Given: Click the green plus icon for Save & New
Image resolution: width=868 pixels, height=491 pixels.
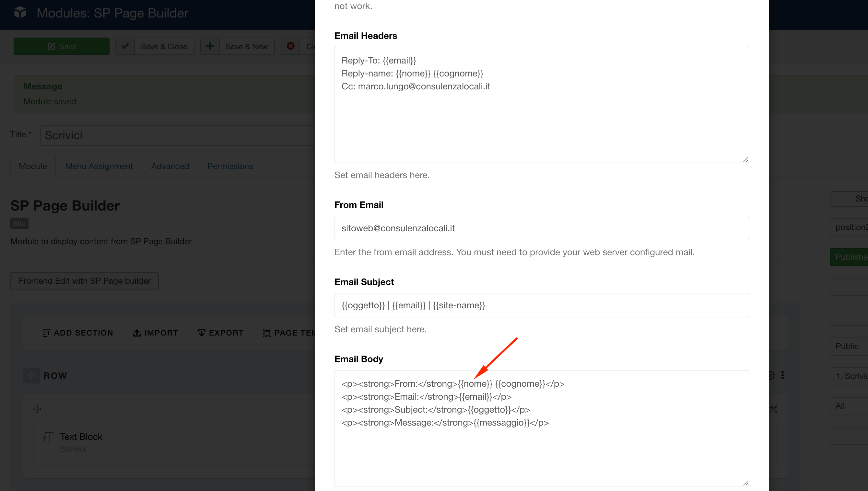Looking at the screenshot, I should (210, 46).
